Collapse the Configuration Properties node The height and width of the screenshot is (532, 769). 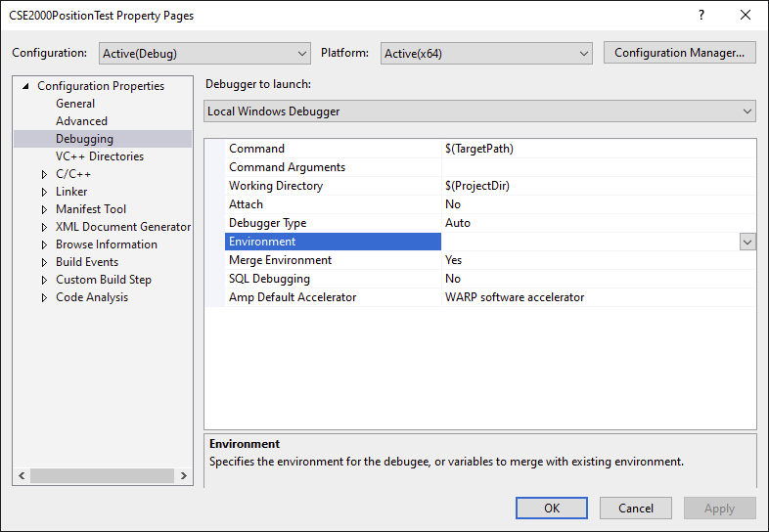(25, 86)
